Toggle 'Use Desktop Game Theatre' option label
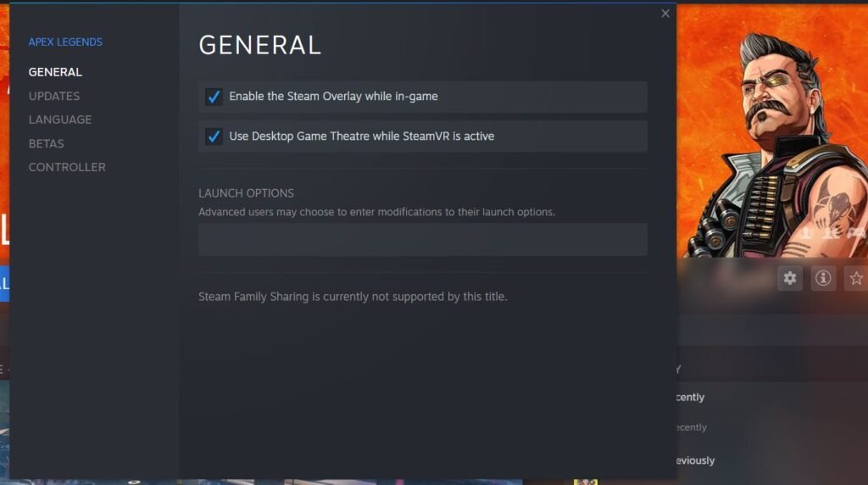This screenshot has height=485, width=868. (361, 137)
